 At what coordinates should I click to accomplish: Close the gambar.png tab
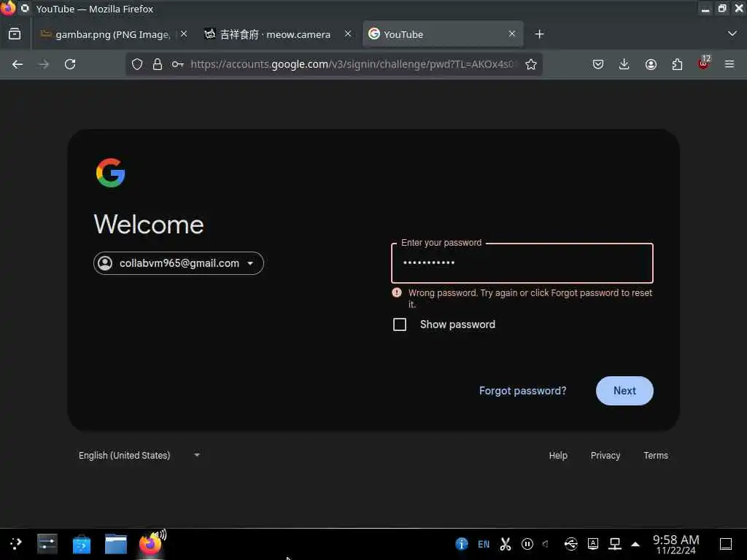coord(184,34)
